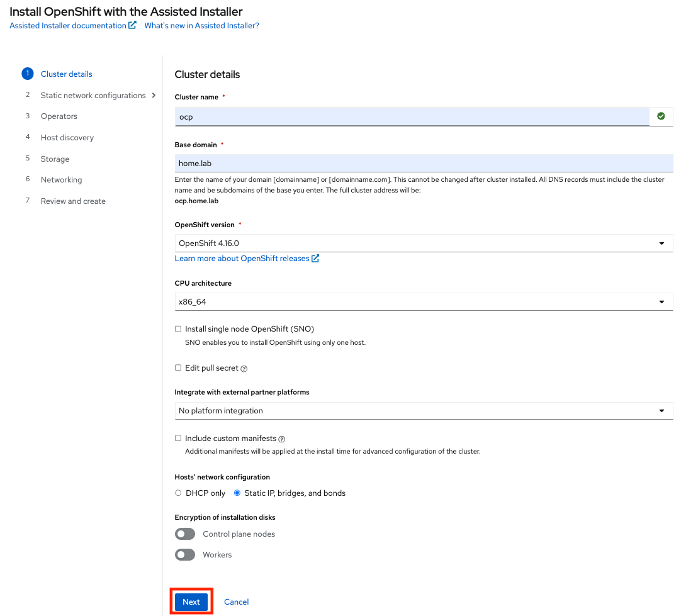The image size is (681, 616).
Task: Check Install single node OpenShift (SNO)
Action: coord(178,329)
